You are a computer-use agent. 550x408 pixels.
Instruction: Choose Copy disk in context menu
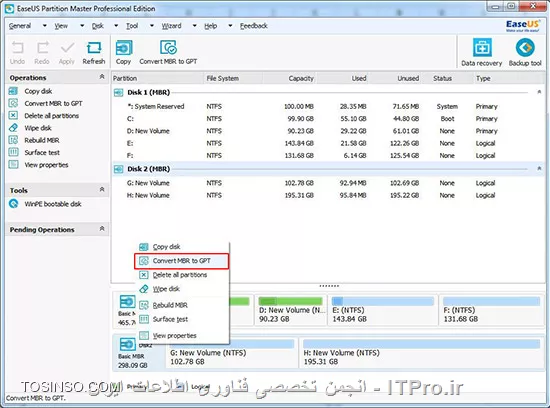click(182, 247)
